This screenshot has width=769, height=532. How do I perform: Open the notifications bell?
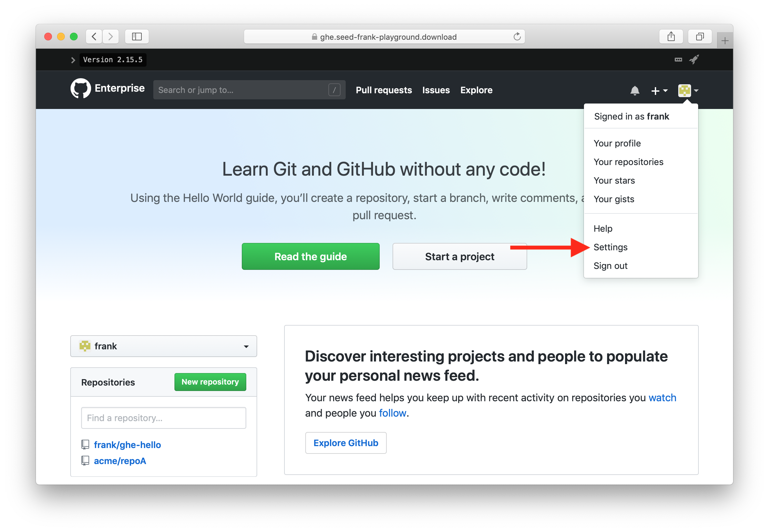pos(635,90)
